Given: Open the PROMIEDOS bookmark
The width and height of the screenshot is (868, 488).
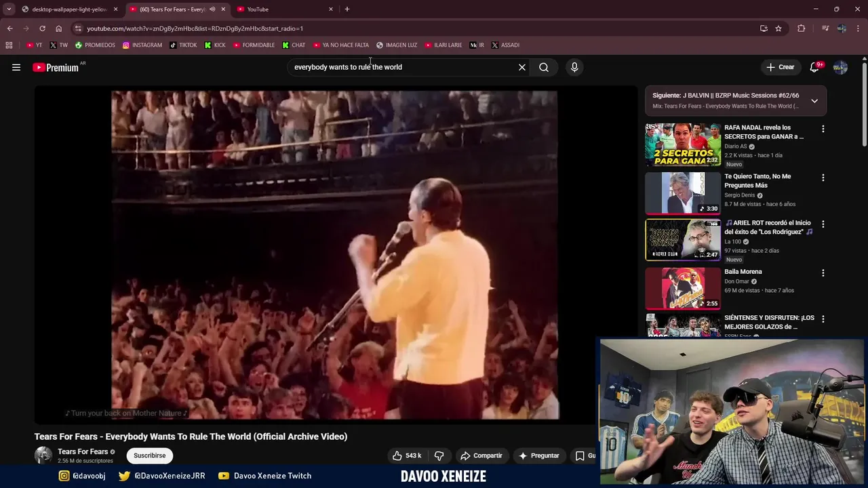Looking at the screenshot, I should 95,45.
